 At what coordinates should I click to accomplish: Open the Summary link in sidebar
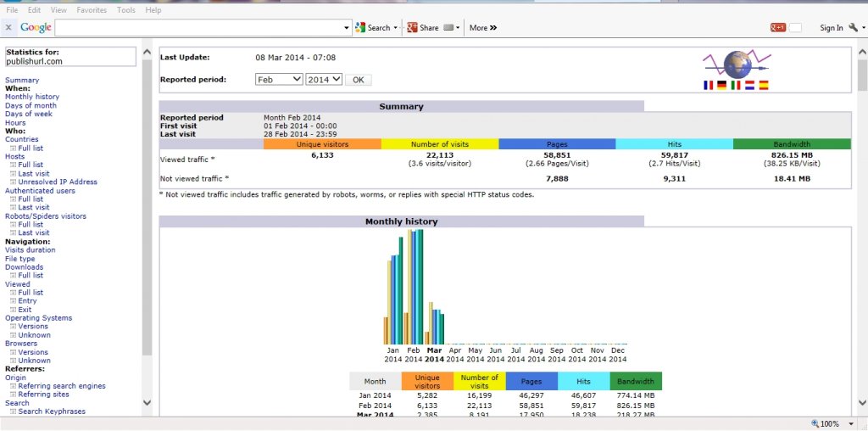coord(22,80)
